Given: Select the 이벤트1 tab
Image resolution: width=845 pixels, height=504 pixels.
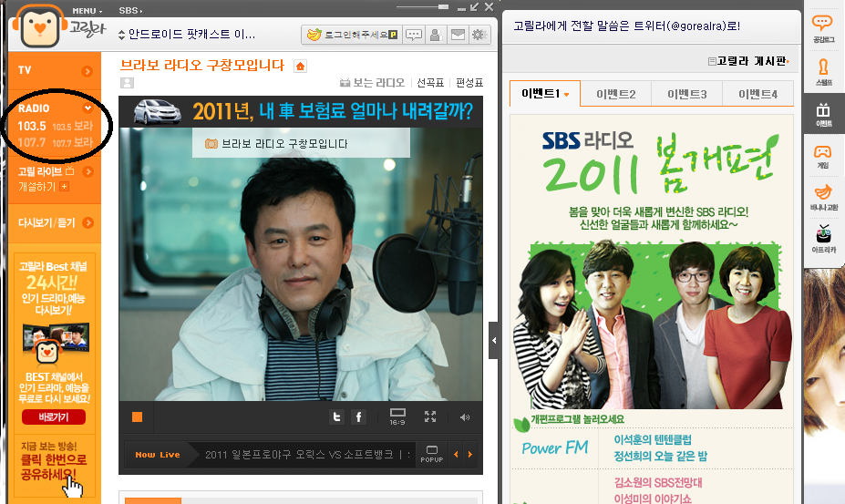Looking at the screenshot, I should 545,93.
